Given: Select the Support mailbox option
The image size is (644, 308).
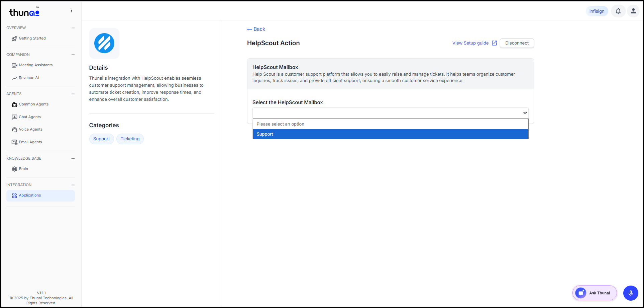Looking at the screenshot, I should (x=391, y=134).
